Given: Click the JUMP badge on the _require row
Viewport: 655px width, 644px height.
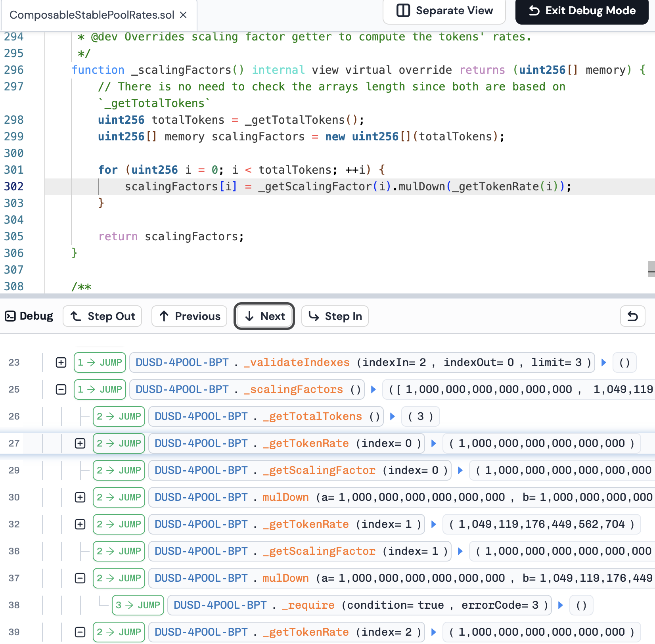Looking at the screenshot, I should click(x=138, y=605).
